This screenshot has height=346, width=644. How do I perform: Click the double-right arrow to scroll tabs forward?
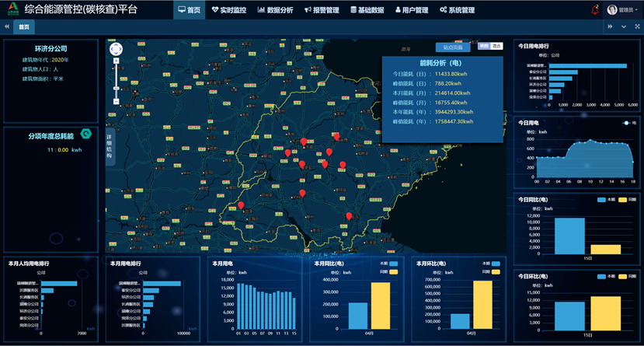(x=610, y=27)
